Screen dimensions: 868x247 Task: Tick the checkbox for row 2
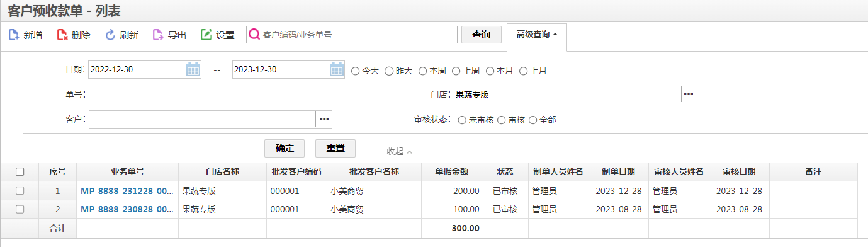pos(20,209)
